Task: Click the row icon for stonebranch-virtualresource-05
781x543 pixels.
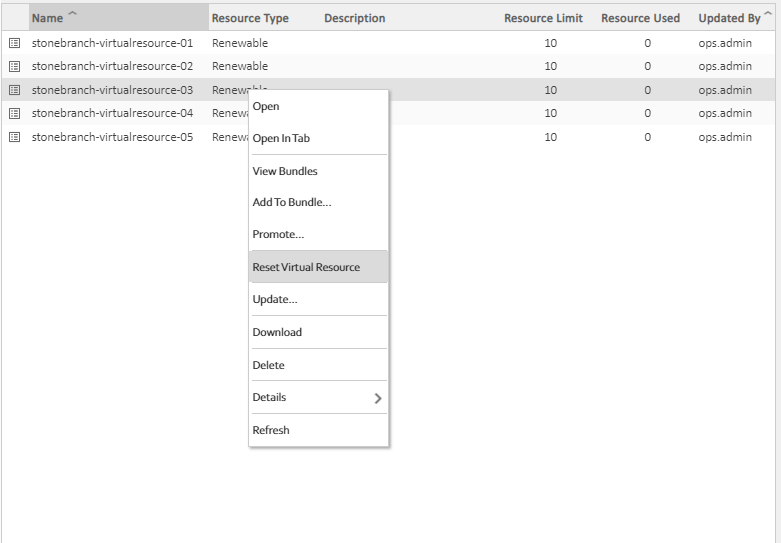Action: [14, 137]
